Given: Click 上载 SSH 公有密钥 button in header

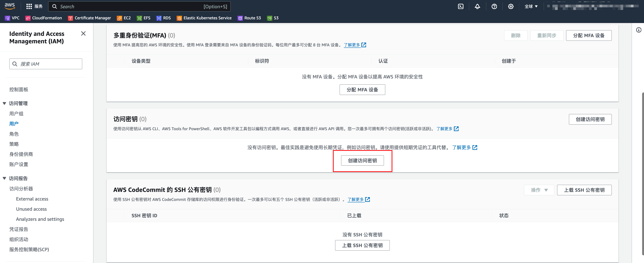Looking at the screenshot, I should tap(584, 190).
